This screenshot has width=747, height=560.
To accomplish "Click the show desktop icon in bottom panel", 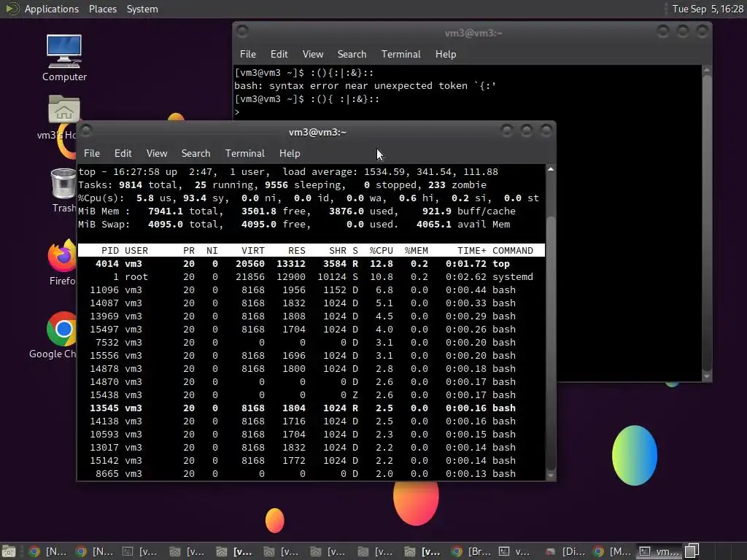I will 9,551.
